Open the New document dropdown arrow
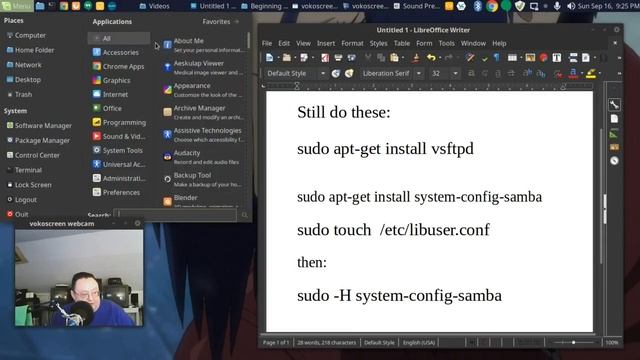This screenshot has width=640, height=360. pyautogui.click(x=278, y=58)
